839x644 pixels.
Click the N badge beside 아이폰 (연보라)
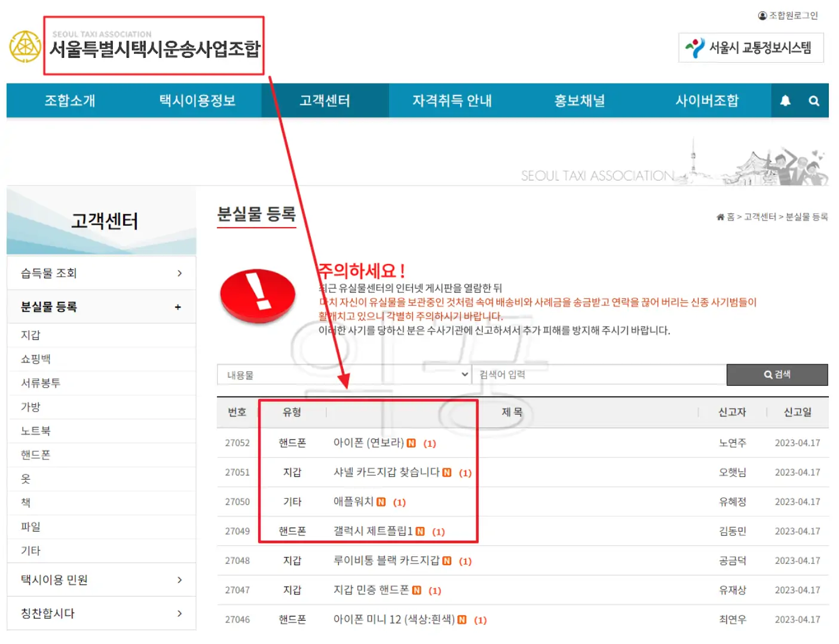[411, 443]
